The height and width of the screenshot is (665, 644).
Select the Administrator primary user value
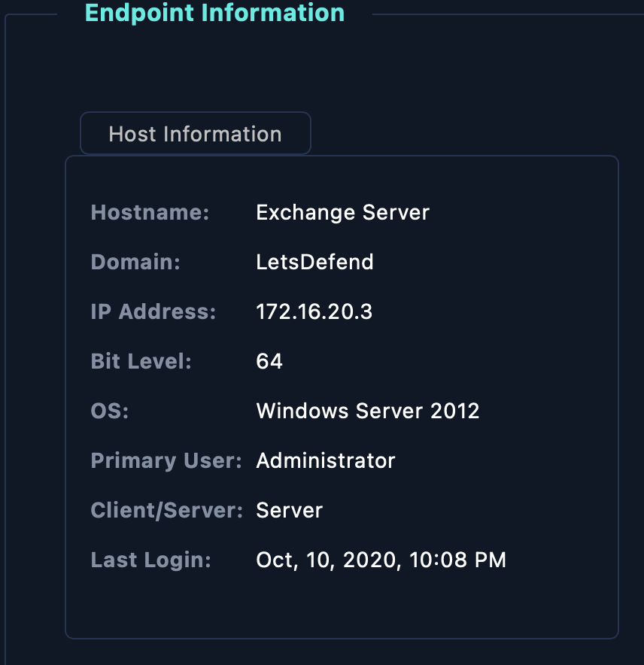326,460
